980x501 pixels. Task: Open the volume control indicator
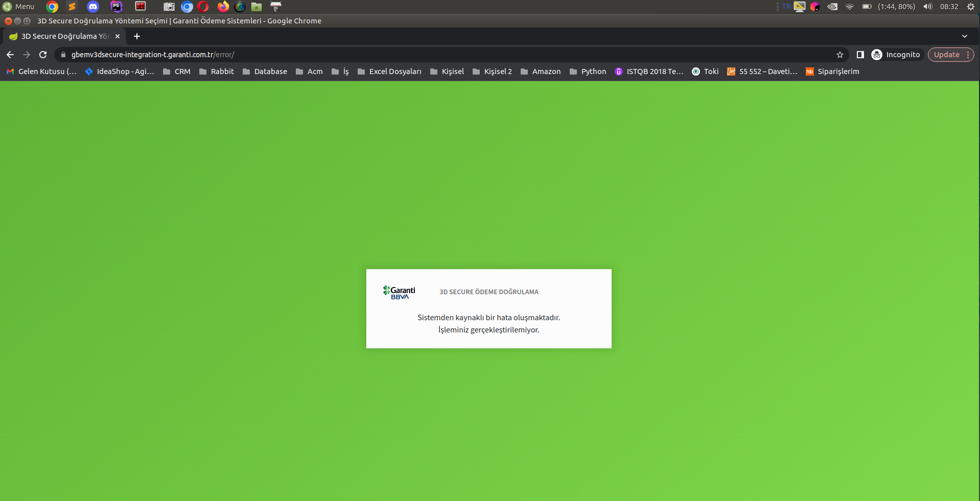pyautogui.click(x=927, y=7)
